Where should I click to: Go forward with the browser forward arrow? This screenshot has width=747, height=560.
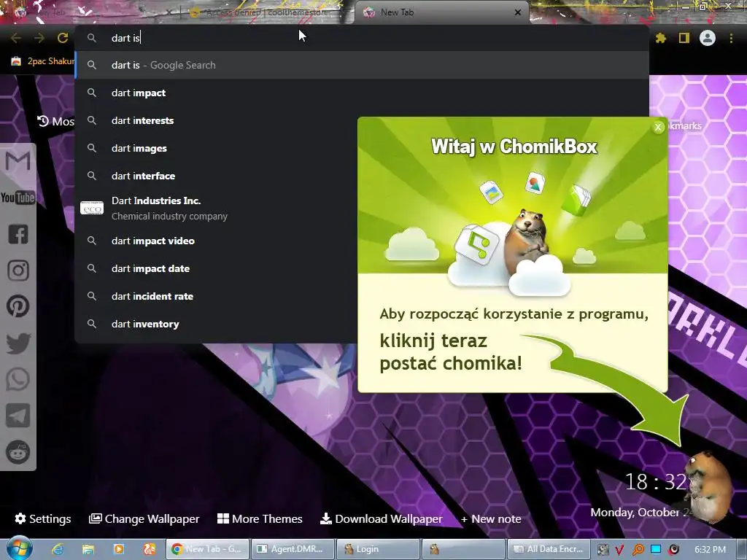[39, 38]
